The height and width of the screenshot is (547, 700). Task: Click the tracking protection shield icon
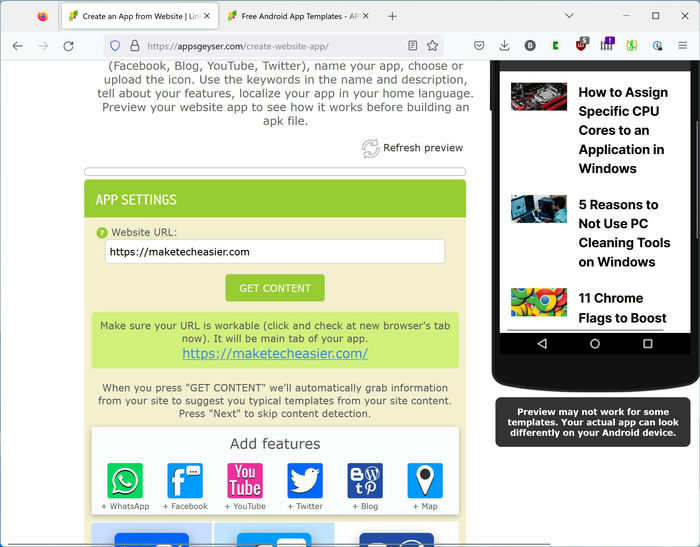(x=115, y=46)
